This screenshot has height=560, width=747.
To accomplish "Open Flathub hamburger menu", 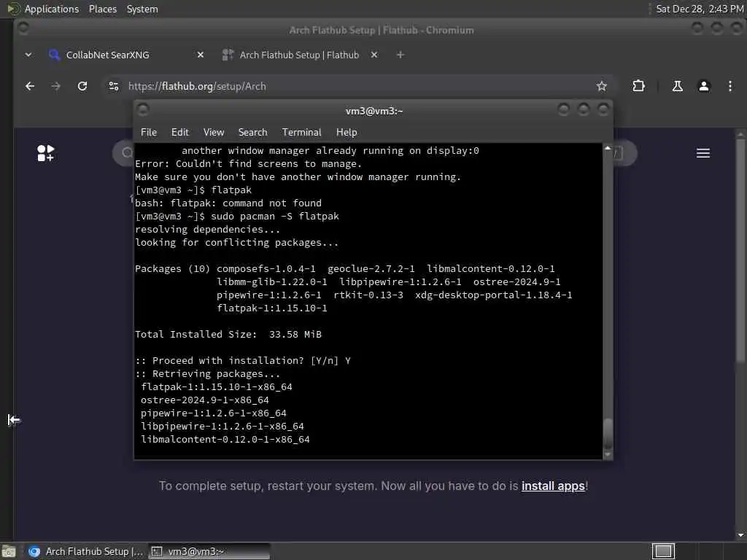I will click(703, 153).
